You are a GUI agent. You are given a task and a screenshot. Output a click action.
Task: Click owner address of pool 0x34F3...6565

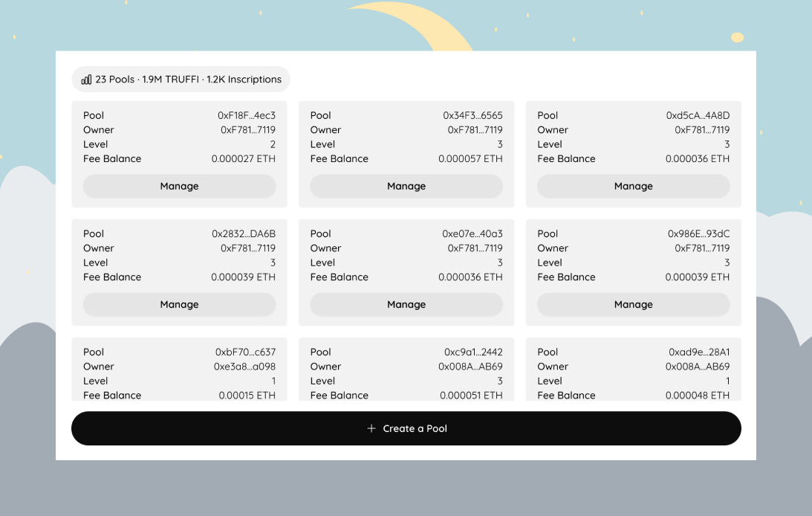(475, 130)
